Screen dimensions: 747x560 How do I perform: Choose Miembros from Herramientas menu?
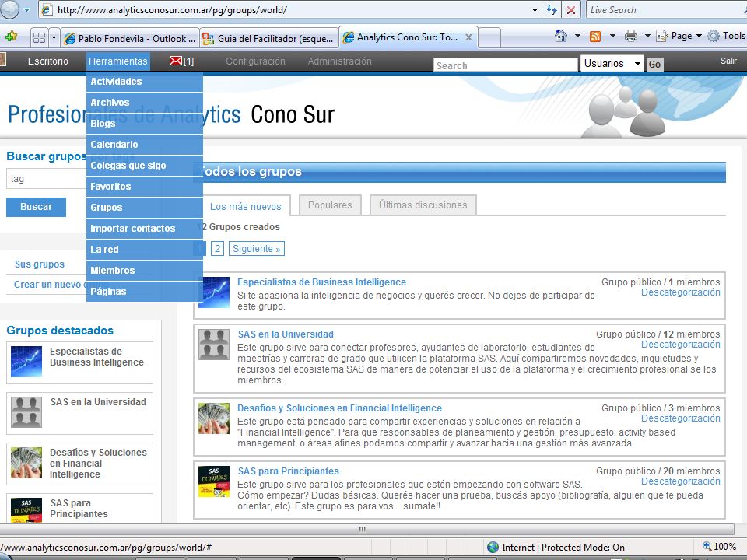[x=145, y=270]
